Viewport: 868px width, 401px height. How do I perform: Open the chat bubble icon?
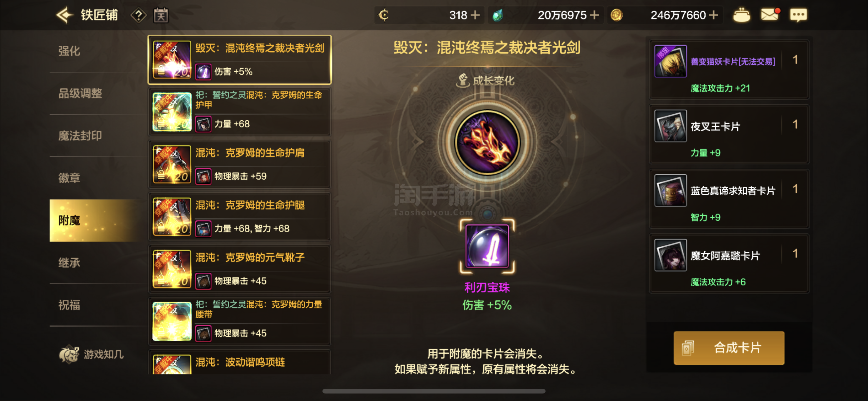point(798,15)
